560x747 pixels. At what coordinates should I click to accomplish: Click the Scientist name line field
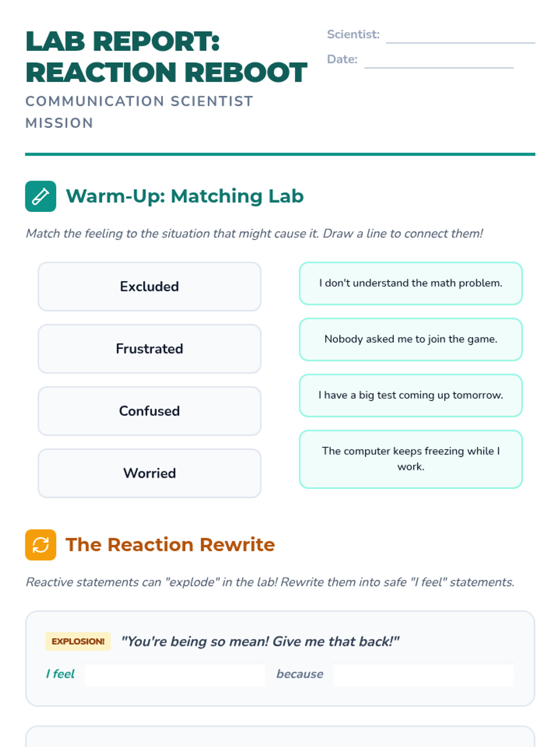click(460, 35)
